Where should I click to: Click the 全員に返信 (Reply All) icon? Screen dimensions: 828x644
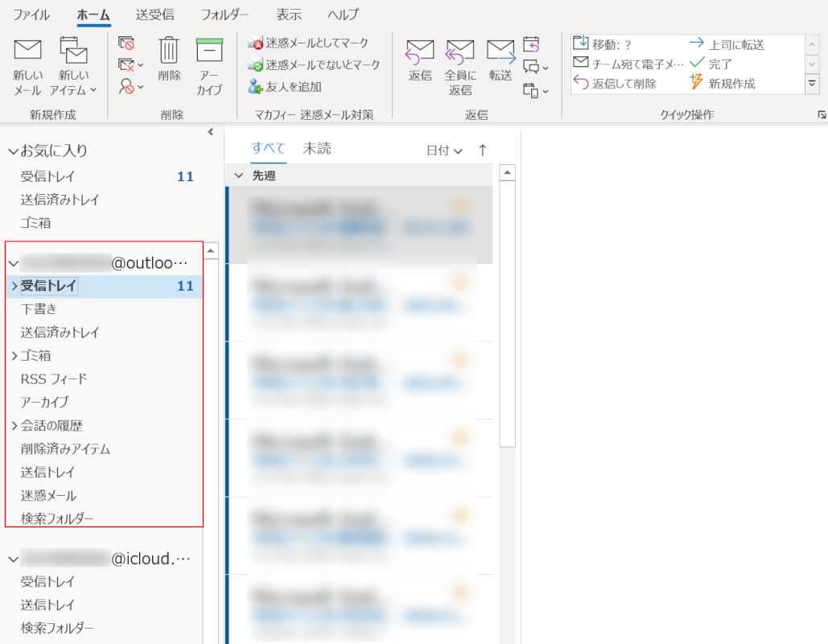point(460,53)
